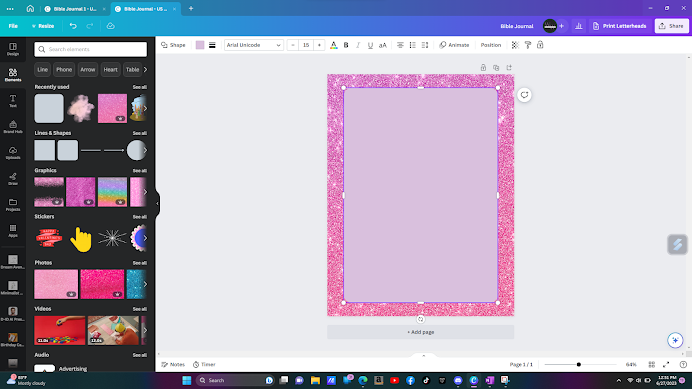Click the cloud save status icon

coord(110,26)
